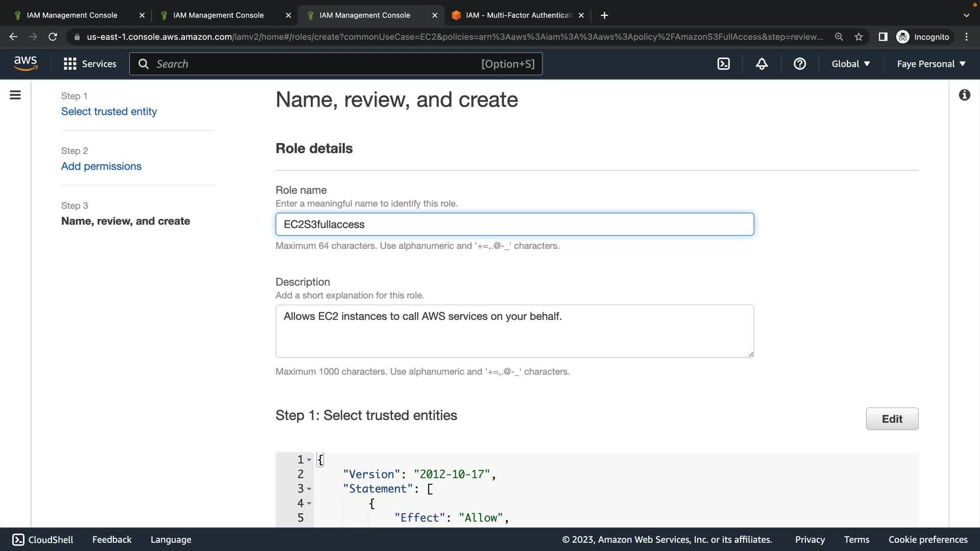This screenshot has width=980, height=551.
Task: Switch to the first IAM Management Console tab
Action: click(72, 15)
